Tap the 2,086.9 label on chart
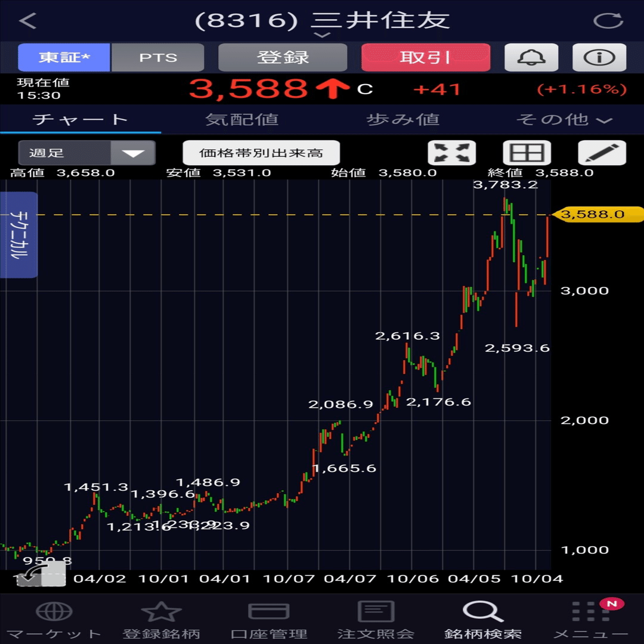The image size is (644, 644). click(340, 404)
